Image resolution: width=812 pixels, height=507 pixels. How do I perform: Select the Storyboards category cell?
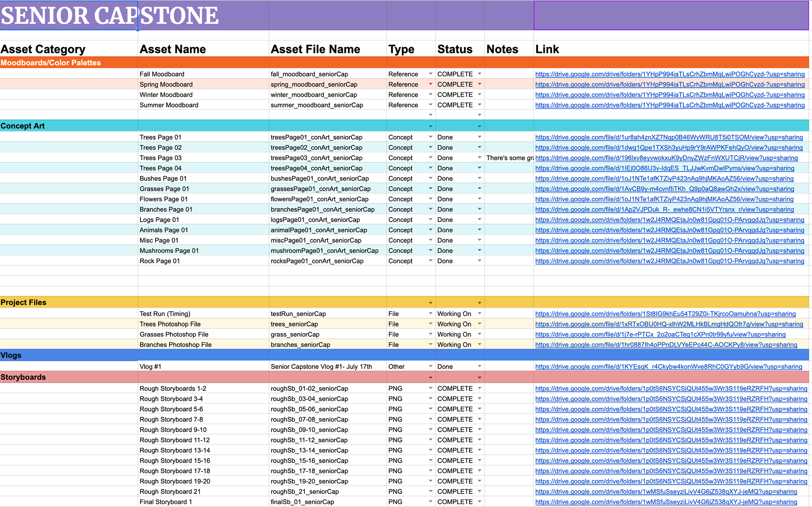tap(69, 377)
